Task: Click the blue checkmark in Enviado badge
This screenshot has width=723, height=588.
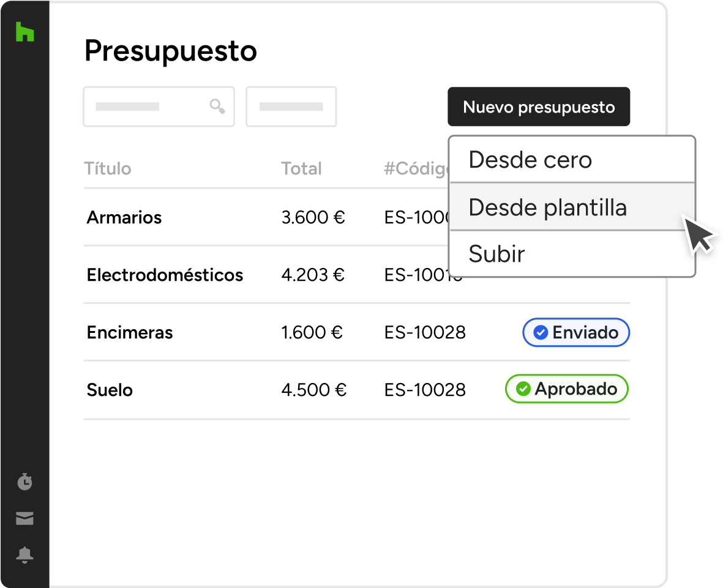Action: pyautogui.click(x=541, y=332)
